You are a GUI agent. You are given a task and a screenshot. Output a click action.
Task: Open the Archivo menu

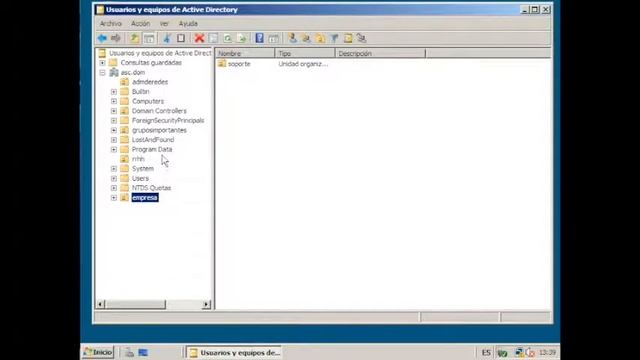click(x=111, y=24)
